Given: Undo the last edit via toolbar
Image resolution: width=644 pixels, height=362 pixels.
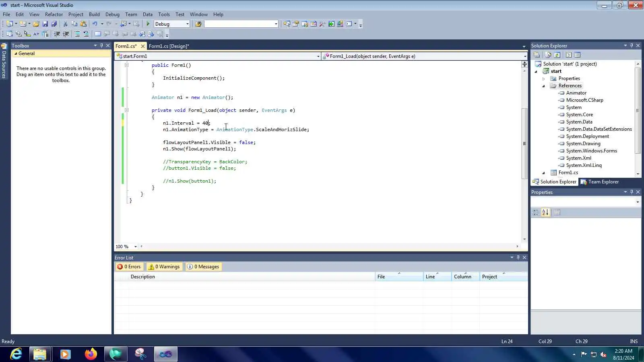Looking at the screenshot, I should point(95,24).
